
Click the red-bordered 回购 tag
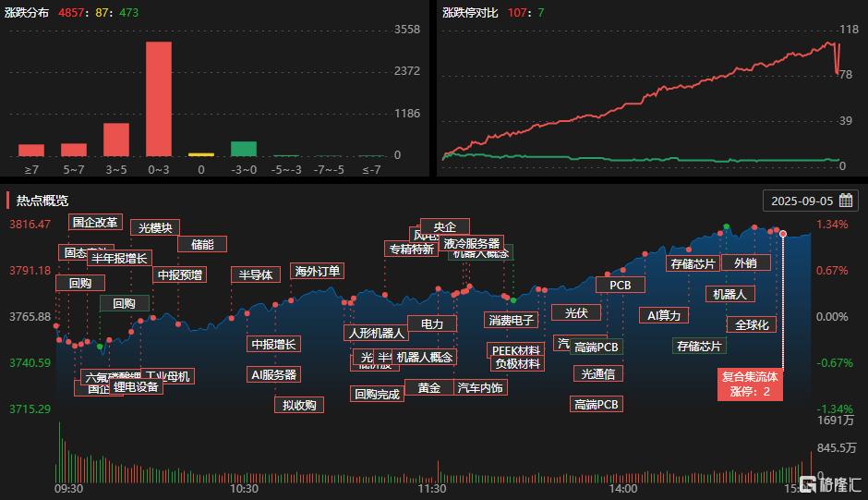(80, 283)
